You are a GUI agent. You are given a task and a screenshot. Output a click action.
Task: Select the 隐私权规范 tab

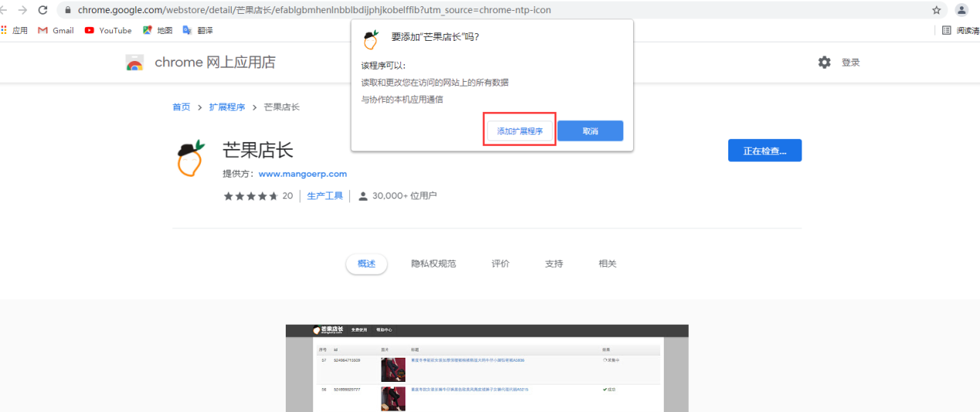pos(433,264)
